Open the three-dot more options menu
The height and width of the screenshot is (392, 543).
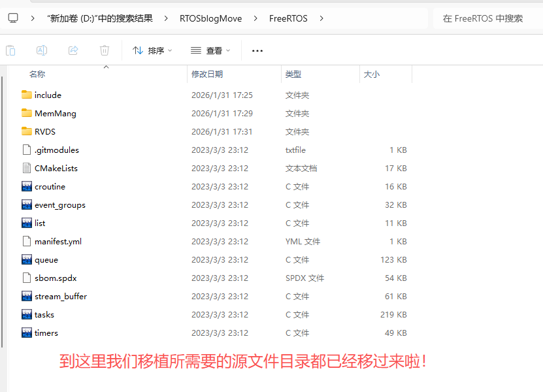257,50
